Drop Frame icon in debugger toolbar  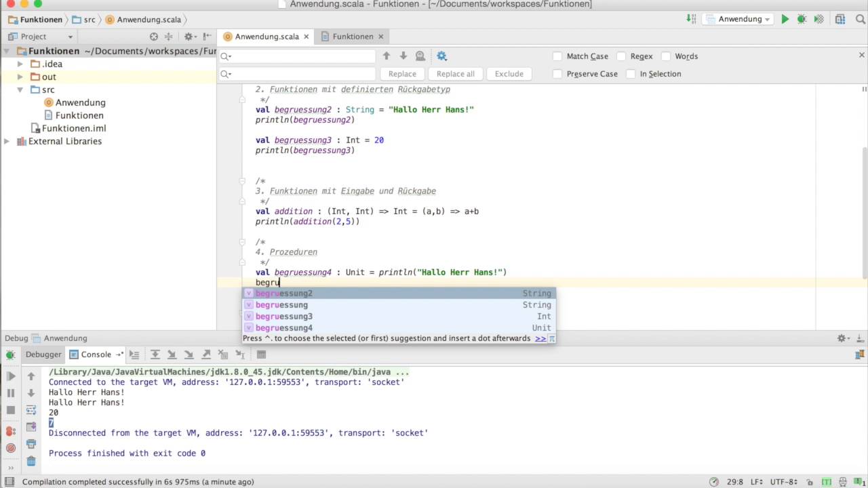coord(223,354)
